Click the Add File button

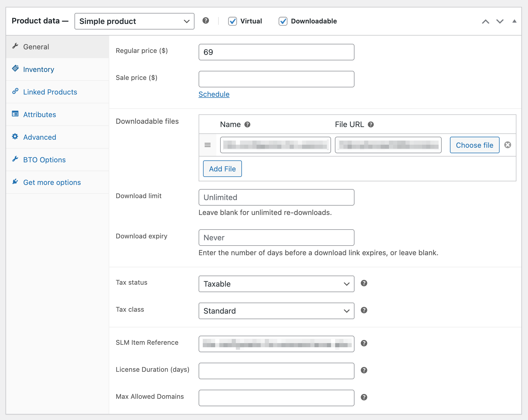[222, 169]
